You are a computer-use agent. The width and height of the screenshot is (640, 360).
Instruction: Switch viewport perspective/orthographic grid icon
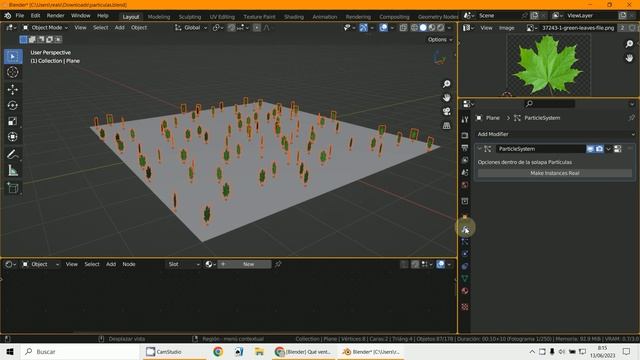click(447, 126)
